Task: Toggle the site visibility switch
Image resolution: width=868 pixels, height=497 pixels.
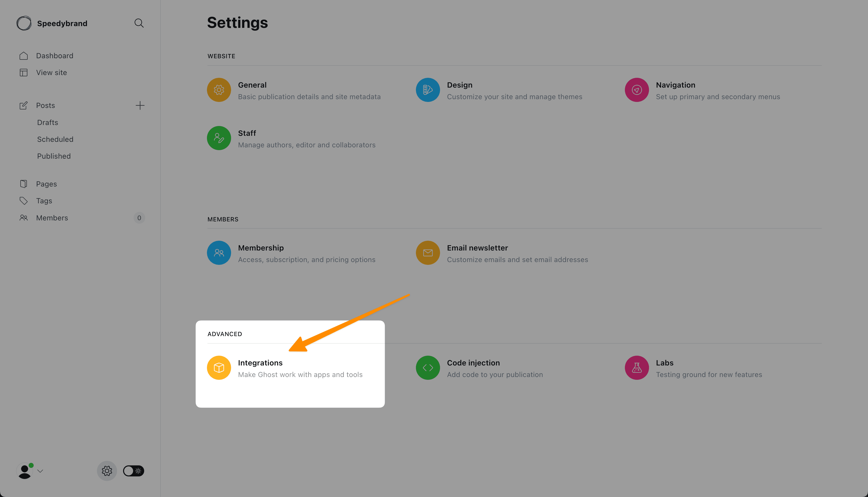Action: [133, 471]
